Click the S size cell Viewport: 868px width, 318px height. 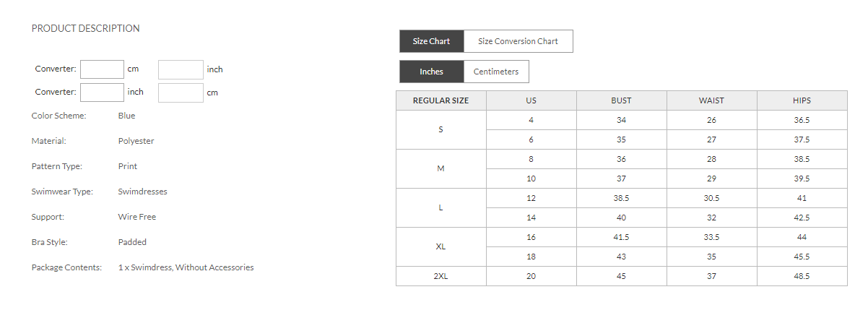coord(440,129)
